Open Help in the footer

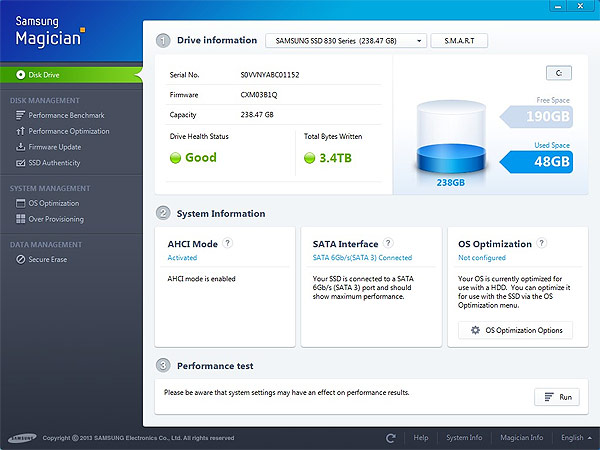click(421, 438)
